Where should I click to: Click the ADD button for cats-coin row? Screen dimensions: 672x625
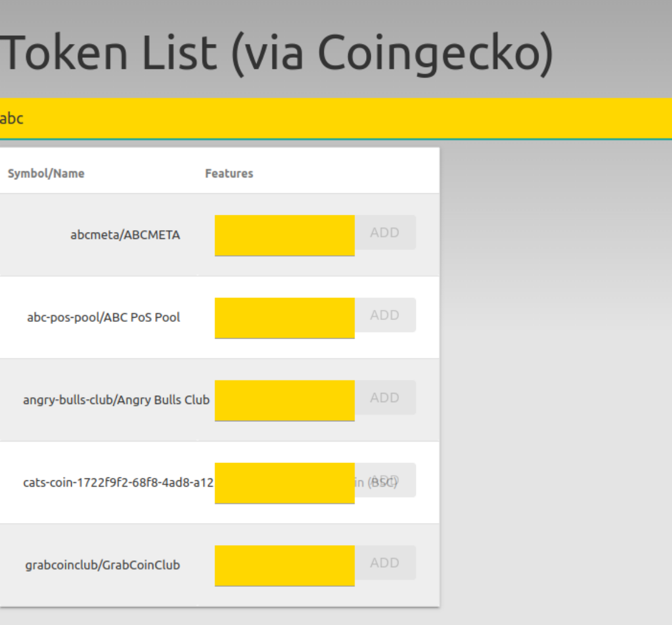click(385, 480)
